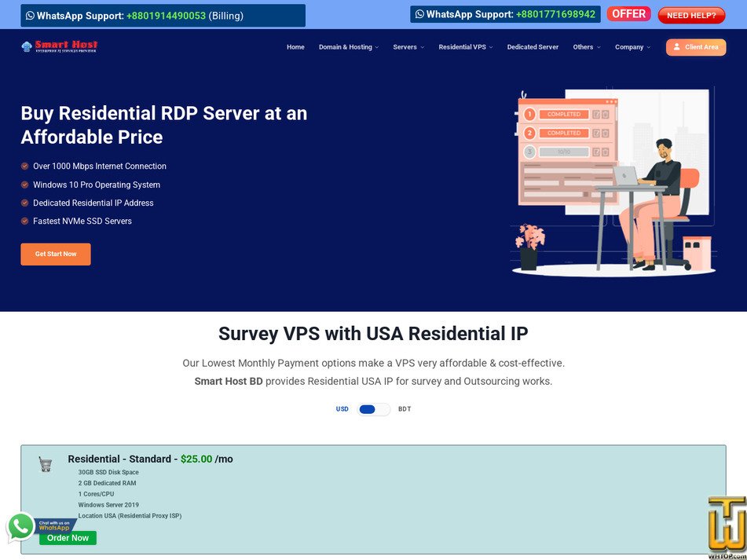Click 'Dedicated Residential IP Address' bullet
This screenshot has width=747, height=560.
tap(93, 203)
